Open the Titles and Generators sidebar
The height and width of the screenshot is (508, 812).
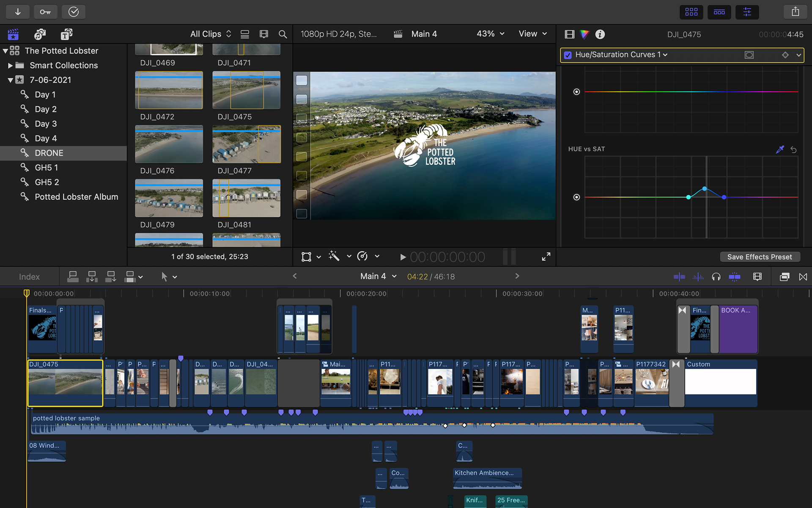[66, 34]
